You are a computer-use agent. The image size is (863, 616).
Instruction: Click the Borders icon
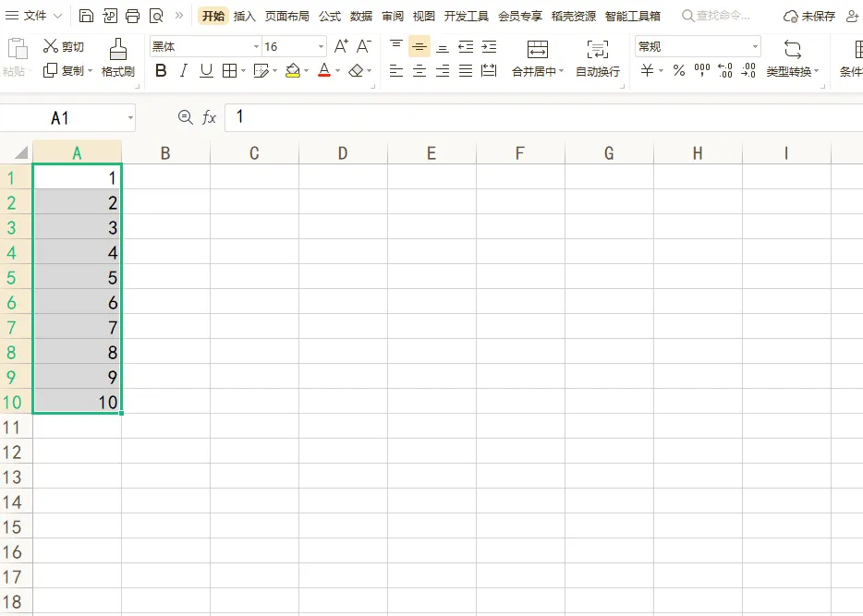[x=229, y=70]
